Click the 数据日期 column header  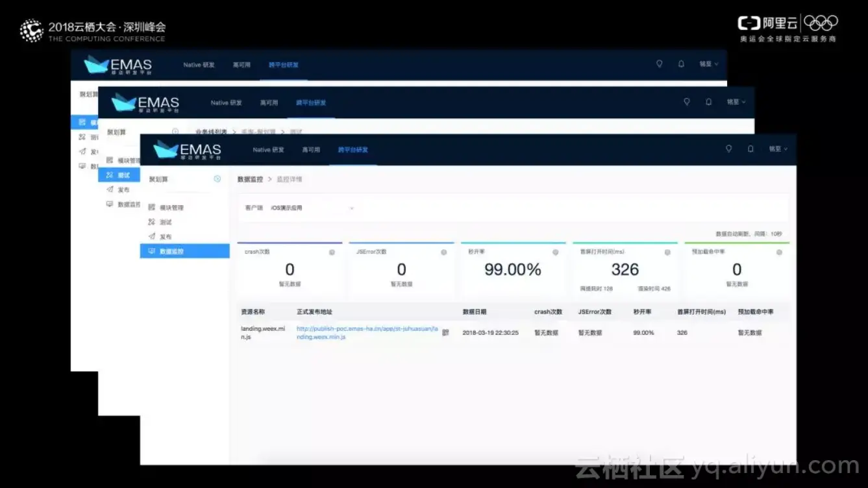click(x=475, y=312)
